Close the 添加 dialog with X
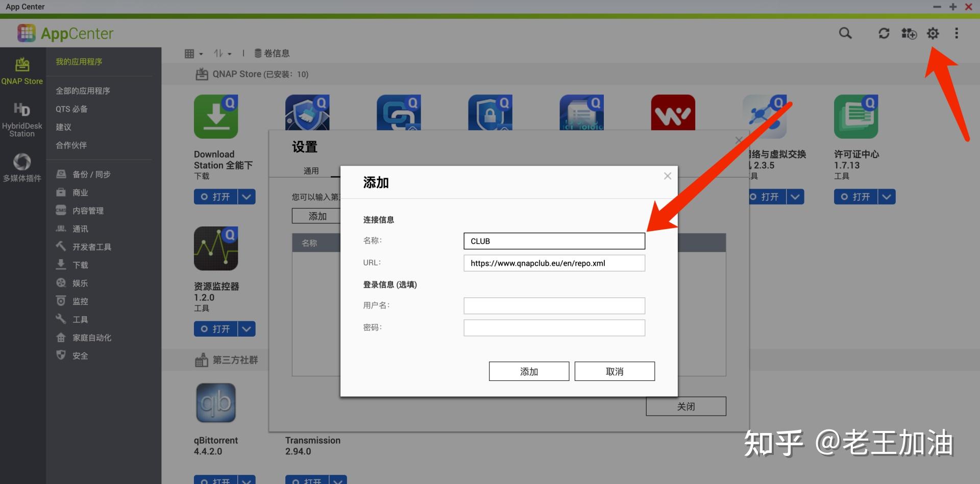This screenshot has width=980, height=484. coord(667,176)
